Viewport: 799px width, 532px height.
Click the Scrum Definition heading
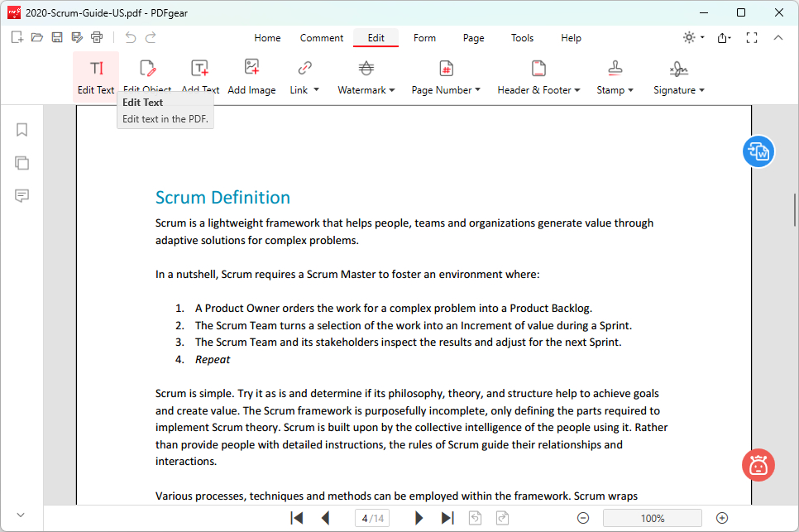(222, 197)
